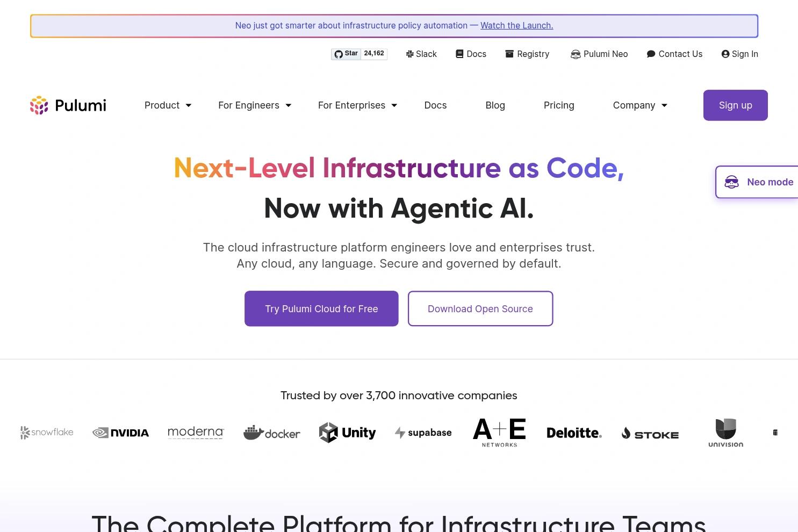The height and width of the screenshot is (532, 798).
Task: Open the Slack link text
Action: click(x=426, y=54)
